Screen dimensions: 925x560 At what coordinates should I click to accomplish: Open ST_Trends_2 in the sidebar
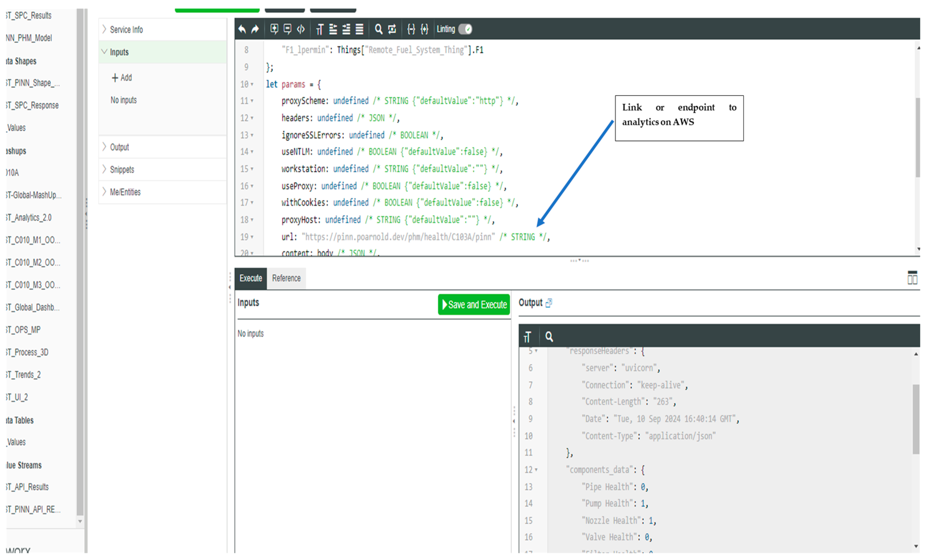[x=23, y=375]
